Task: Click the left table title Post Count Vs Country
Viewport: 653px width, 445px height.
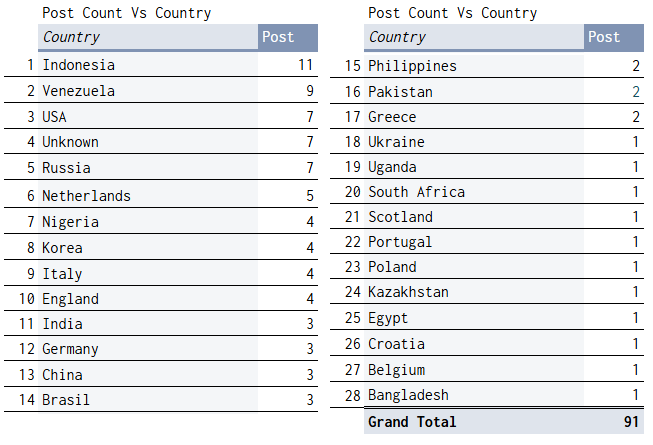Action: (127, 13)
